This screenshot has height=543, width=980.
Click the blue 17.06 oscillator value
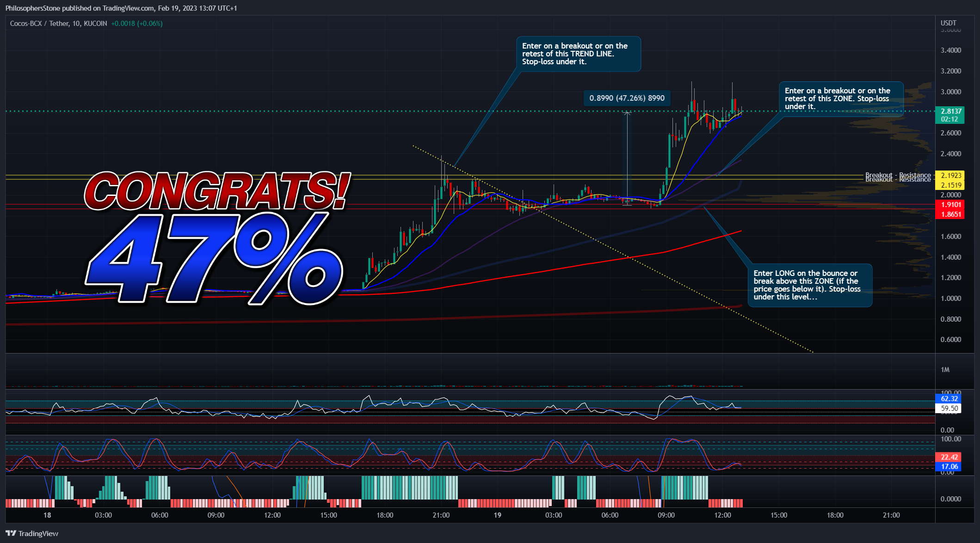(949, 467)
